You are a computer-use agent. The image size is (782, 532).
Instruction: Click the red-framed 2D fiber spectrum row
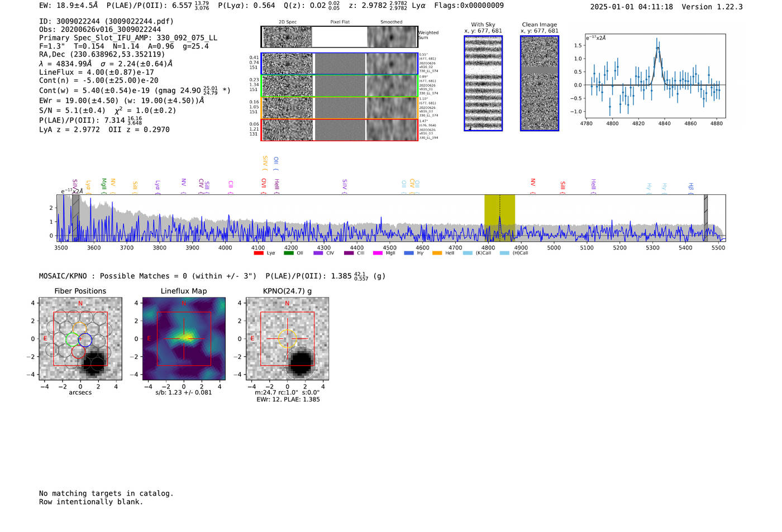[340, 130]
